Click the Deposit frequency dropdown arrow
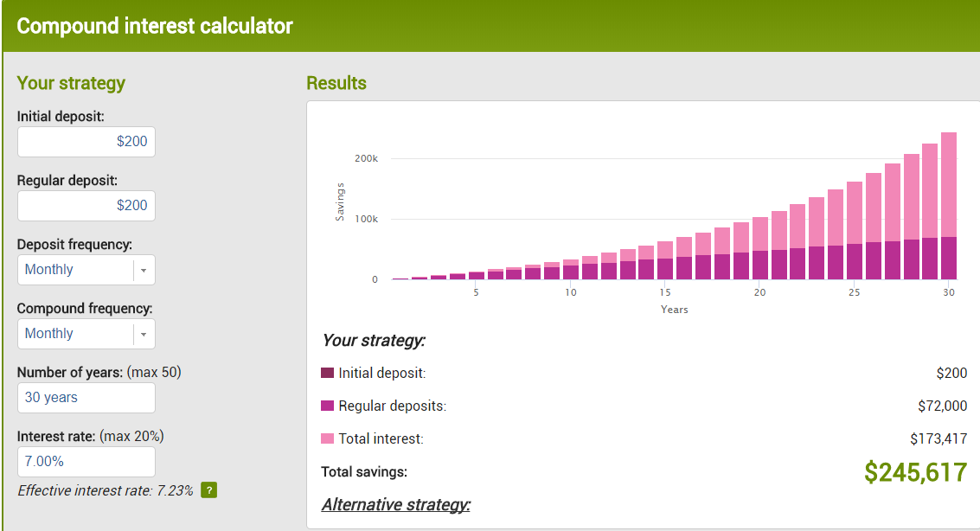Viewport: 980px width, 531px height. (x=144, y=270)
